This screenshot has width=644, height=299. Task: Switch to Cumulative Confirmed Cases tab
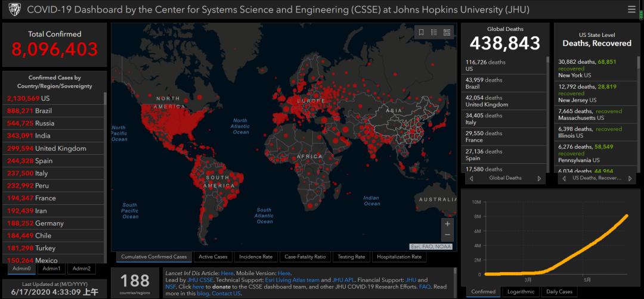pyautogui.click(x=154, y=257)
